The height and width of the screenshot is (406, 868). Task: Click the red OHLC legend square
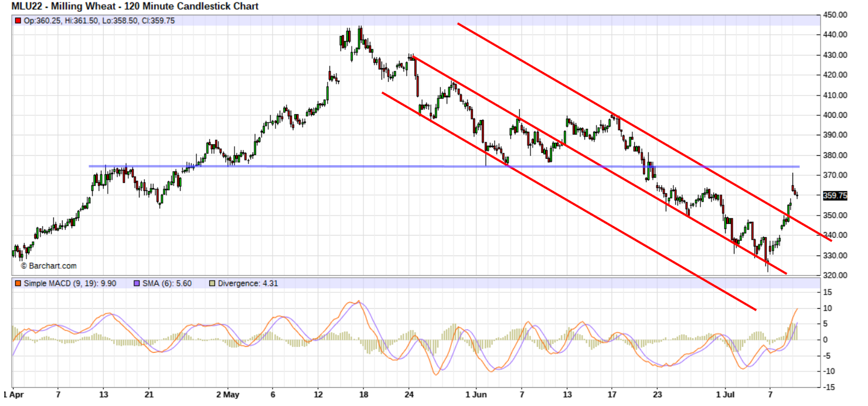(18, 21)
